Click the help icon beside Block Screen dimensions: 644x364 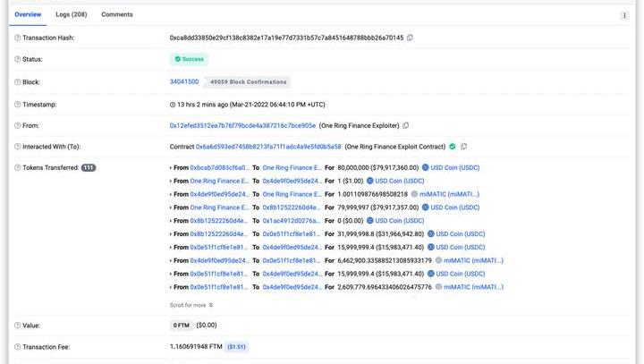click(18, 81)
